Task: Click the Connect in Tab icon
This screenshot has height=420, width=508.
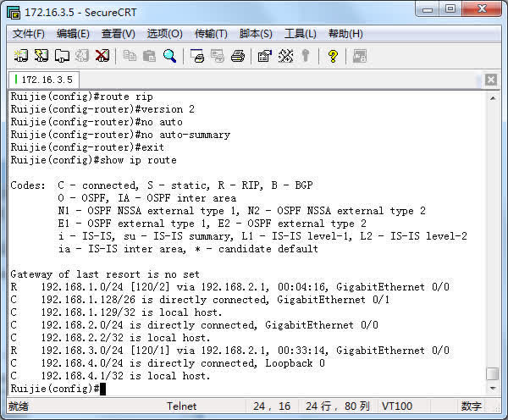Action: (x=62, y=56)
